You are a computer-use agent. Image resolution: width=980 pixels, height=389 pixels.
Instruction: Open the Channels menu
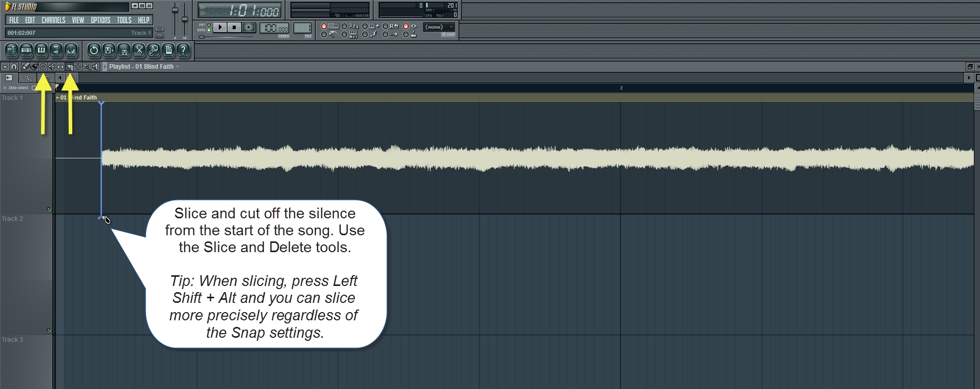[x=53, y=20]
